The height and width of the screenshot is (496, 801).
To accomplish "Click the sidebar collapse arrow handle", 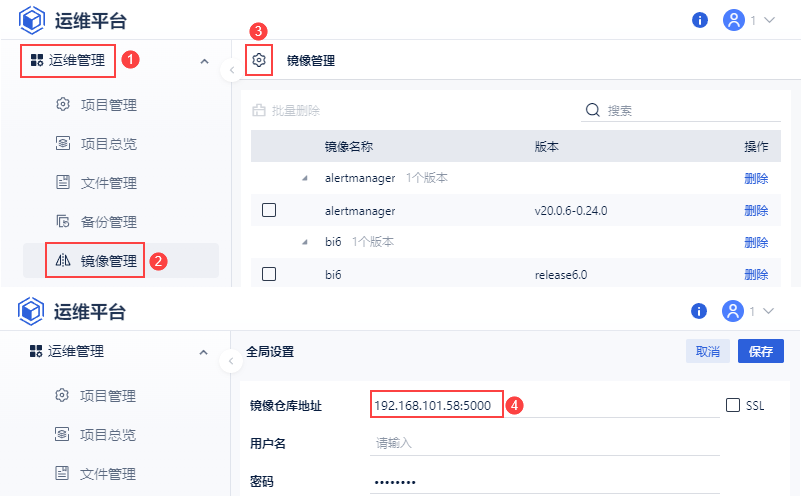I will 231,70.
